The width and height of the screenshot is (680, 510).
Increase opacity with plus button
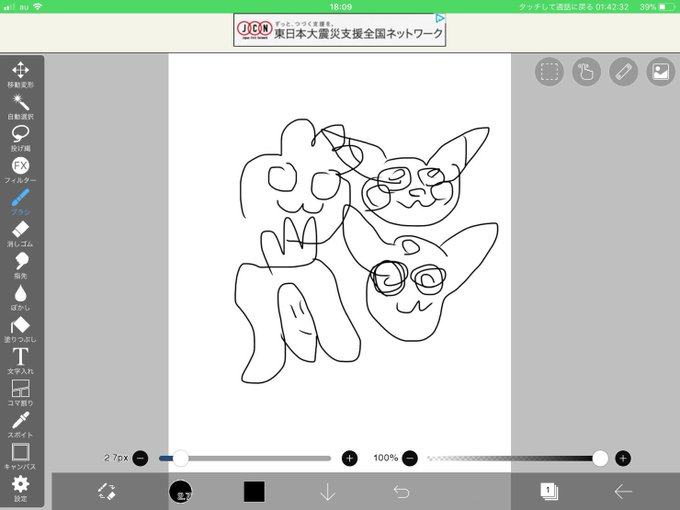coord(623,458)
